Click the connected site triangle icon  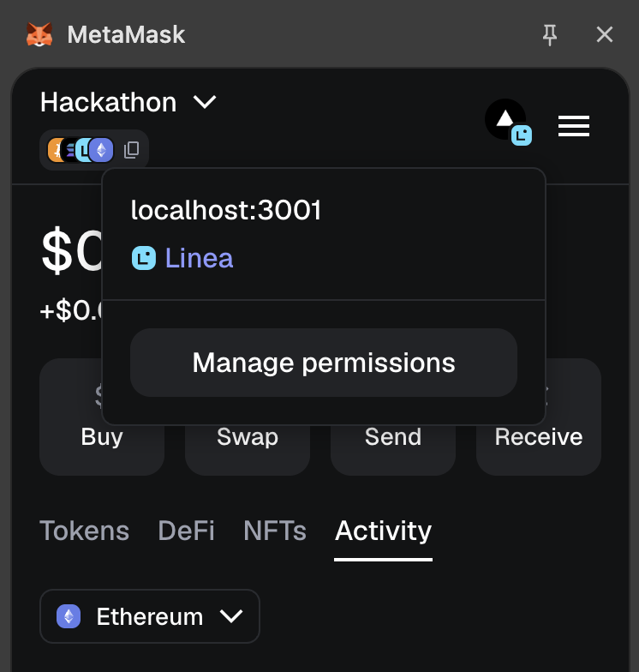[505, 119]
